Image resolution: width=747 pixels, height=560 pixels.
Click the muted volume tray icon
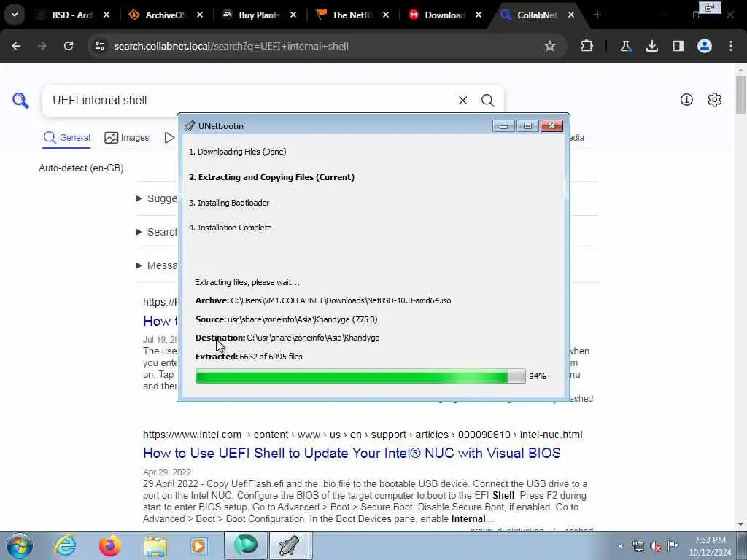pyautogui.click(x=656, y=546)
